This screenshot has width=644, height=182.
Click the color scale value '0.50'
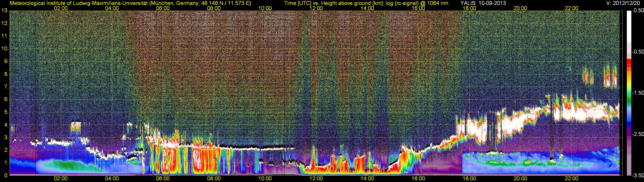tap(639, 11)
